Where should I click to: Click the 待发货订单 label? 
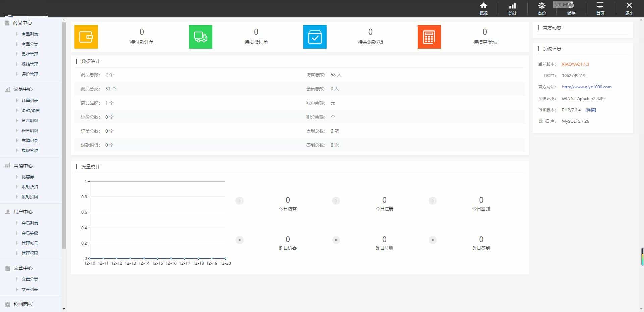point(256,42)
